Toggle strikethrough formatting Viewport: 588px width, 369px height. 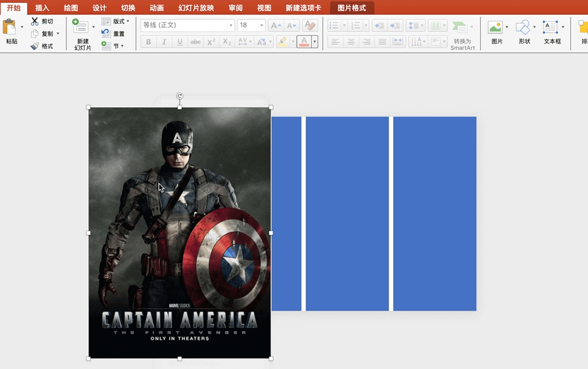tap(195, 42)
